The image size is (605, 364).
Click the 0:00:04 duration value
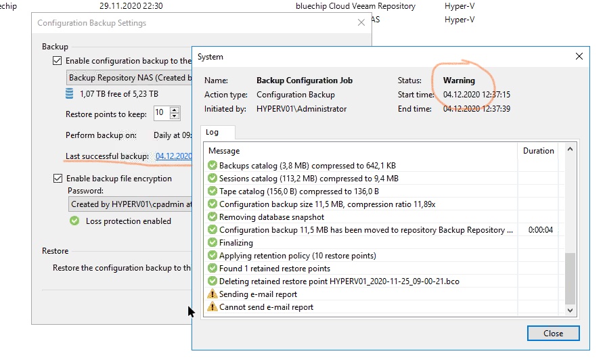tap(540, 230)
